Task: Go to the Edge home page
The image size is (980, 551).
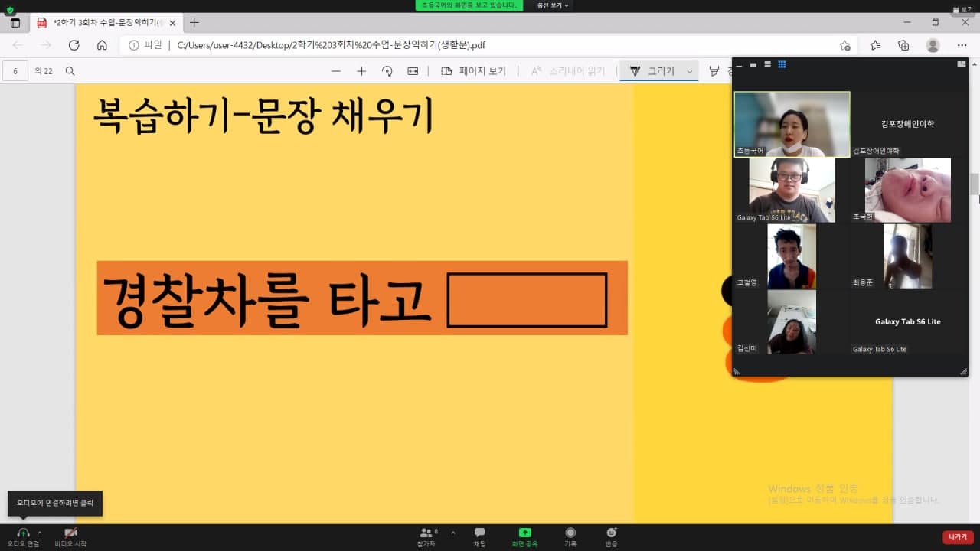Action: tap(102, 45)
